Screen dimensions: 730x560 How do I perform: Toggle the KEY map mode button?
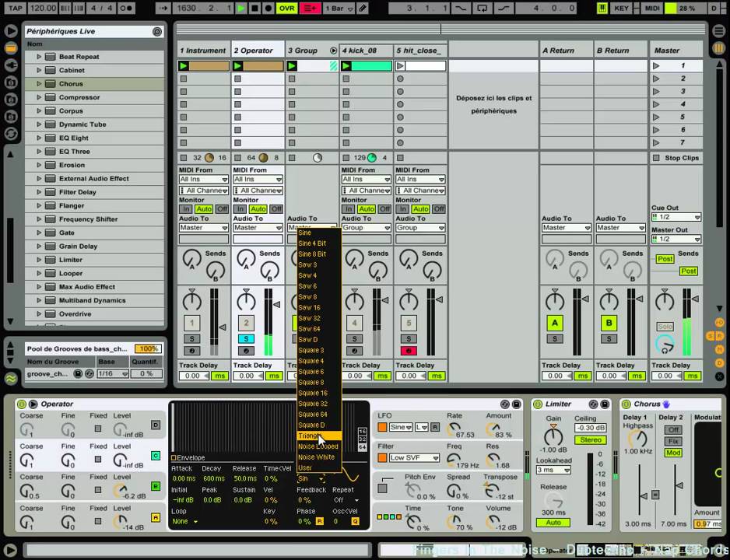click(622, 8)
